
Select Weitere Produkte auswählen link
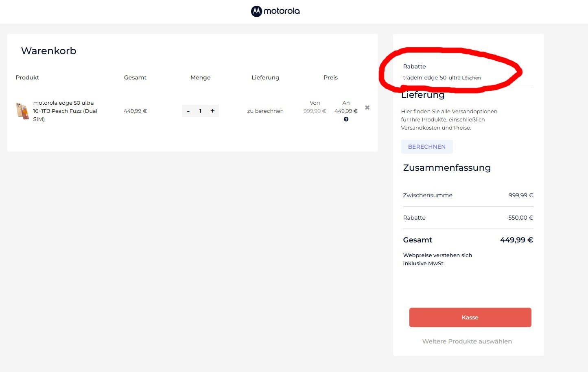467,341
